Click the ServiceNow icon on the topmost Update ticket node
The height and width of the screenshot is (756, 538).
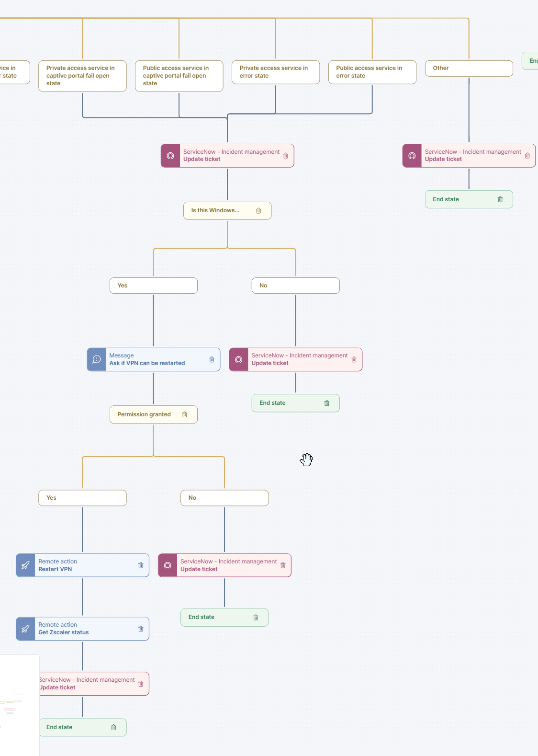(x=170, y=155)
